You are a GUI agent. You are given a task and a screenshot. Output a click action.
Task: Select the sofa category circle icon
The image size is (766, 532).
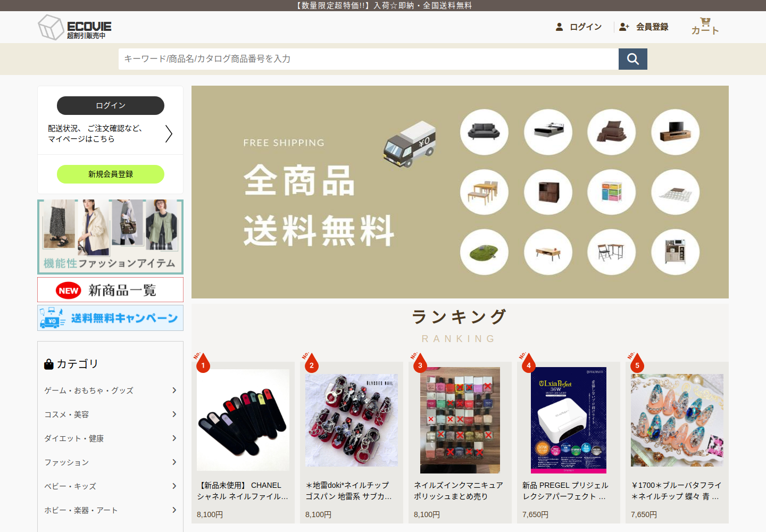(484, 132)
